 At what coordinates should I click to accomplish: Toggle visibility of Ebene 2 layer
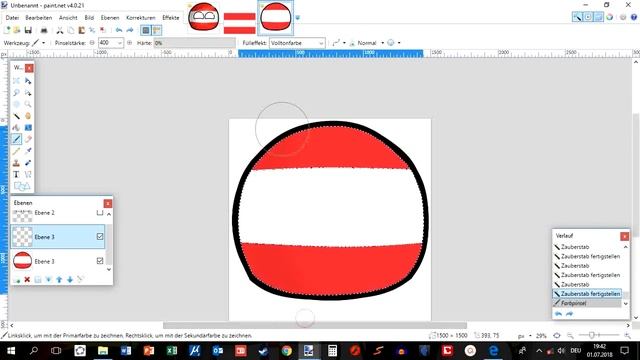tap(100, 213)
